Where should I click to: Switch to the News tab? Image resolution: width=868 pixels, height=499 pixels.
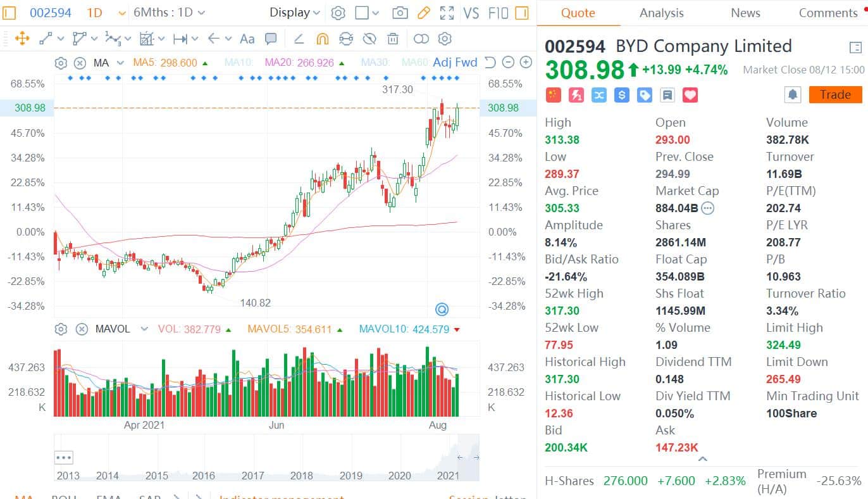click(x=745, y=13)
